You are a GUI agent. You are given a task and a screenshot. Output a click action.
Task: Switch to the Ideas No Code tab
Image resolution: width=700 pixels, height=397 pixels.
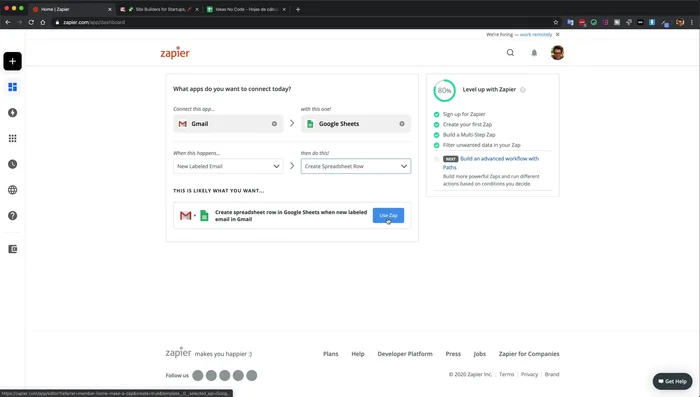click(246, 9)
